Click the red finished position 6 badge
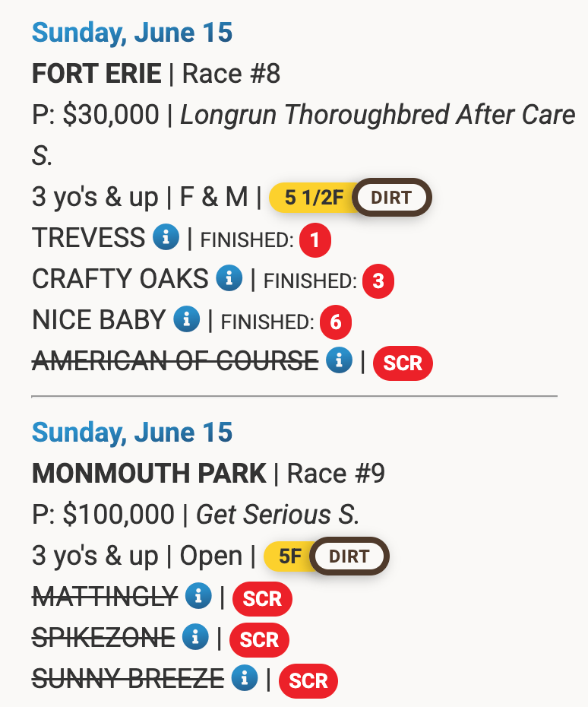The height and width of the screenshot is (707, 588). [336, 322]
